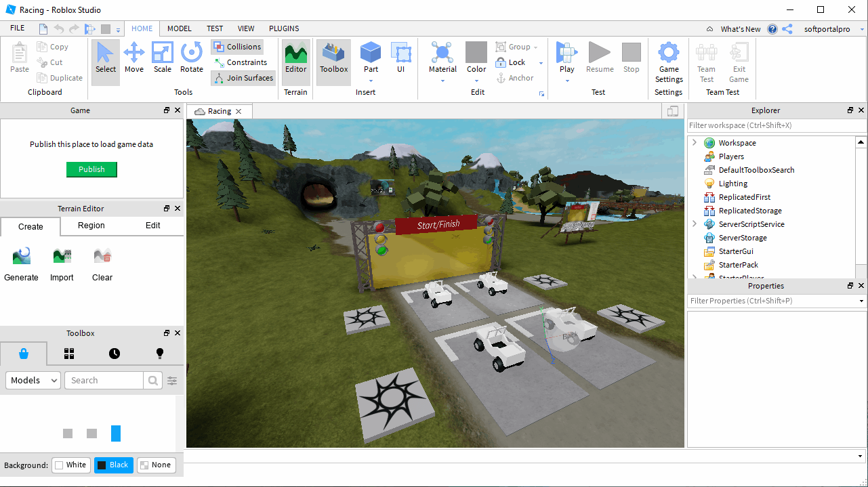Toggle Constraints option
Viewport: 868px width, 487px height.
point(240,62)
